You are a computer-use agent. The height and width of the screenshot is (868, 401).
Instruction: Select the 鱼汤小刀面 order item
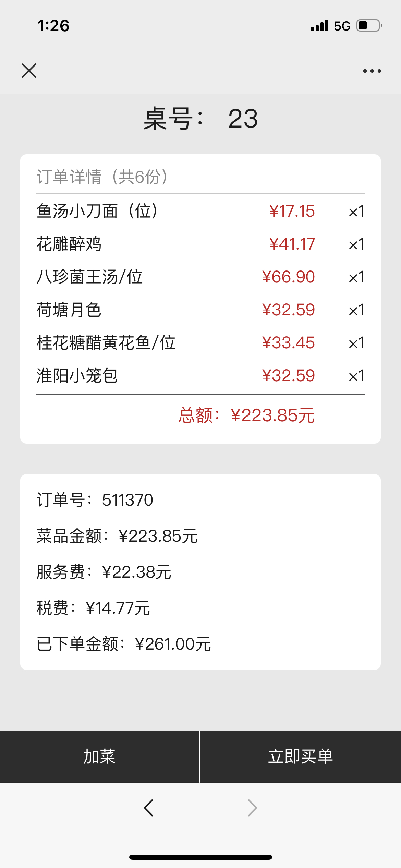pos(200,211)
